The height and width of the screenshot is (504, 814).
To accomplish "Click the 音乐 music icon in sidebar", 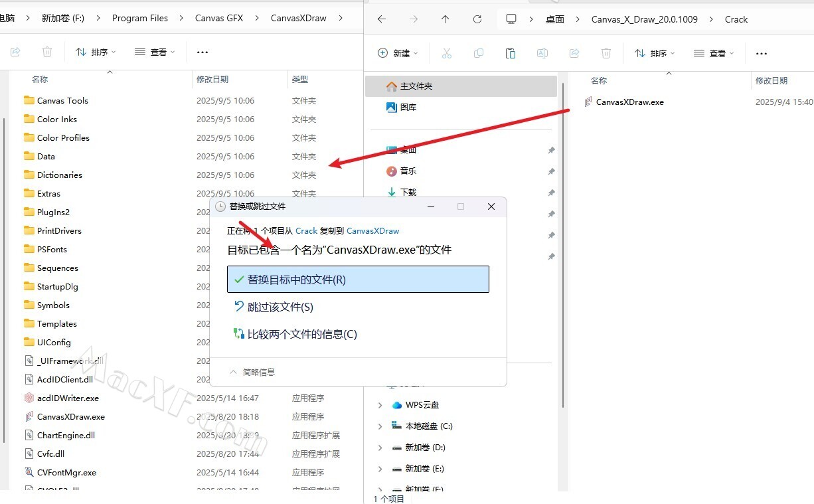I will click(x=392, y=171).
